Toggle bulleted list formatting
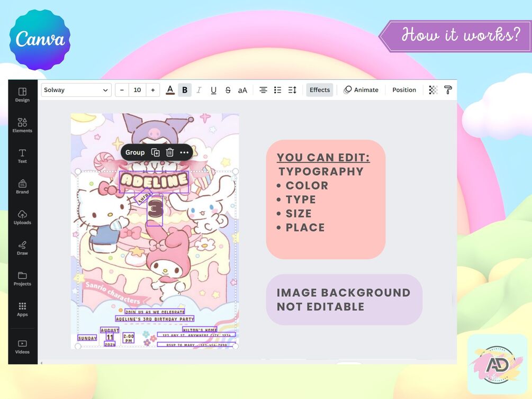532x399 pixels. tap(277, 90)
